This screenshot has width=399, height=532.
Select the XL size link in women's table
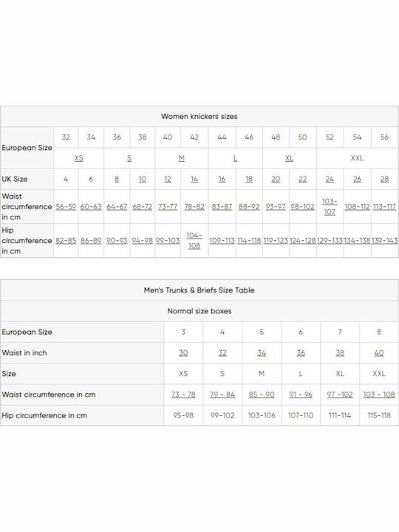(289, 158)
